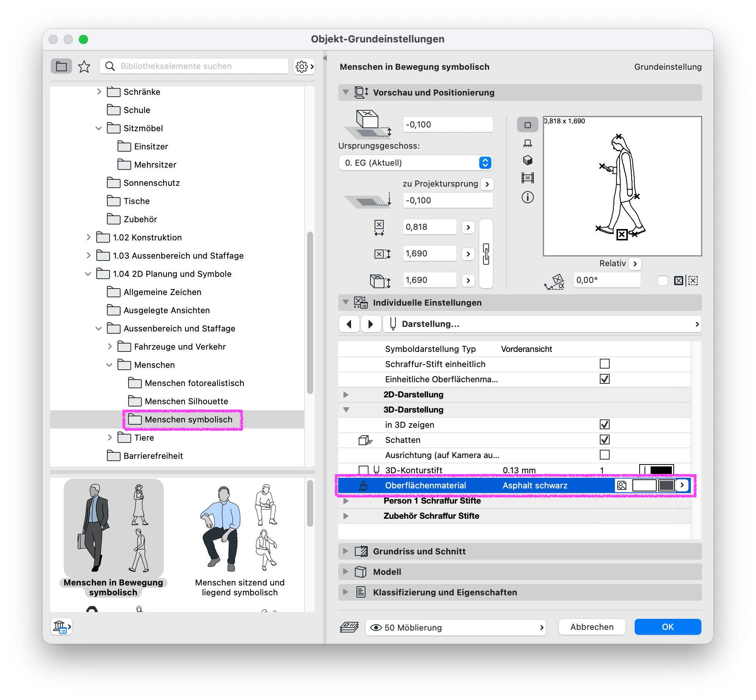
Task: Select the folder view icon
Action: tap(61, 66)
